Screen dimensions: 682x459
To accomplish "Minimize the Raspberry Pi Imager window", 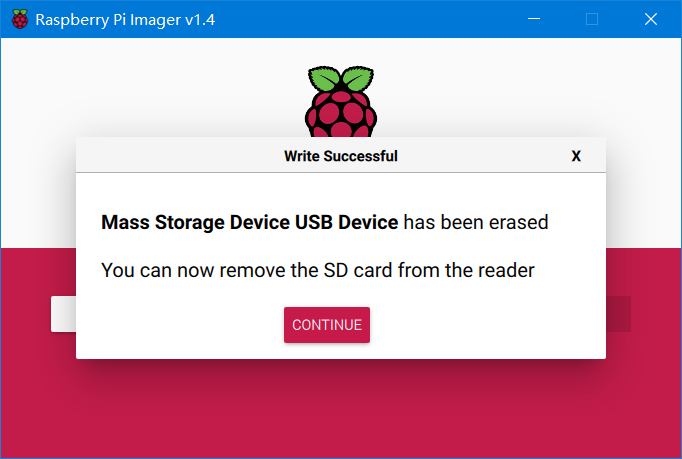I will 534,19.
